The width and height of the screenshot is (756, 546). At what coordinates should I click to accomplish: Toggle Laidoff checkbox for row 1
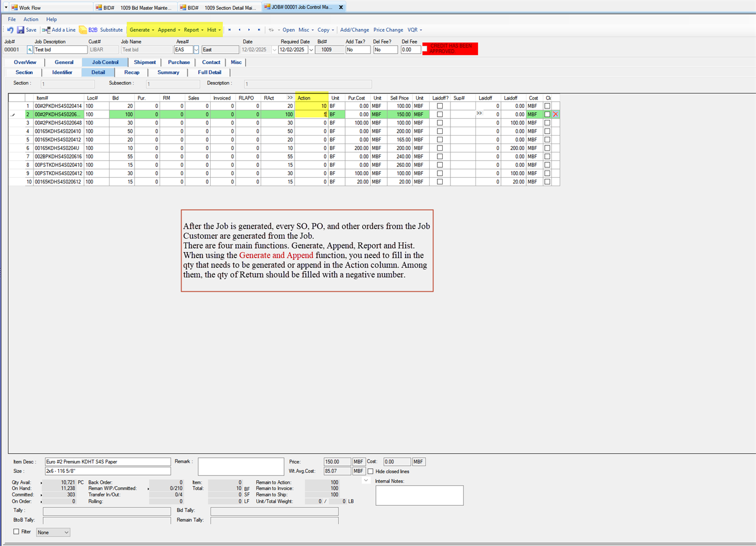click(x=440, y=106)
